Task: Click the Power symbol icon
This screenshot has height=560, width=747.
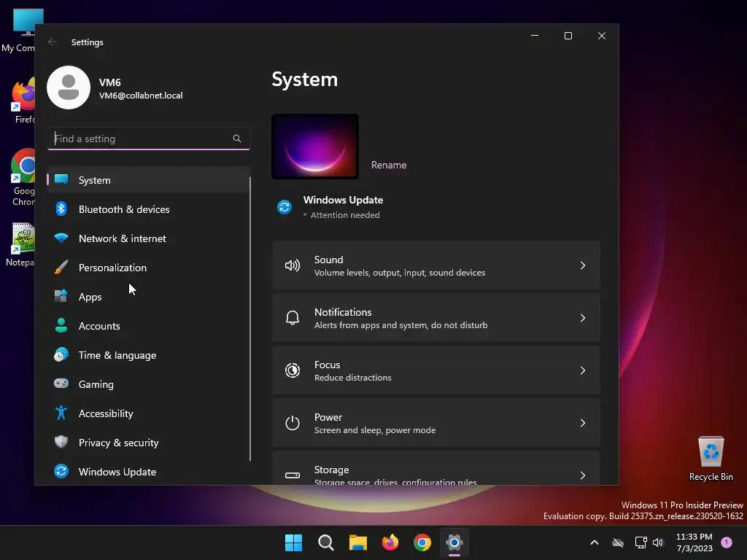Action: tap(293, 422)
